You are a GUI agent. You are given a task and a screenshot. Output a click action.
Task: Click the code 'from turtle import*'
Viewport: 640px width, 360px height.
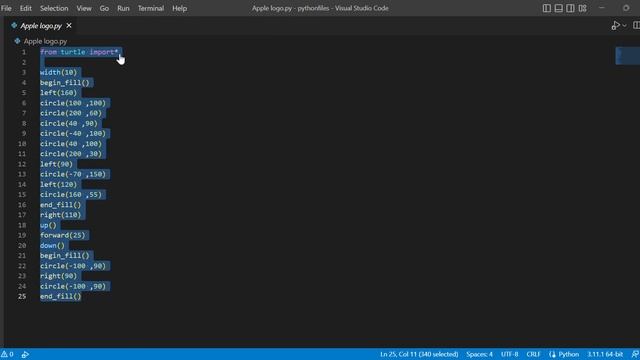click(x=79, y=52)
